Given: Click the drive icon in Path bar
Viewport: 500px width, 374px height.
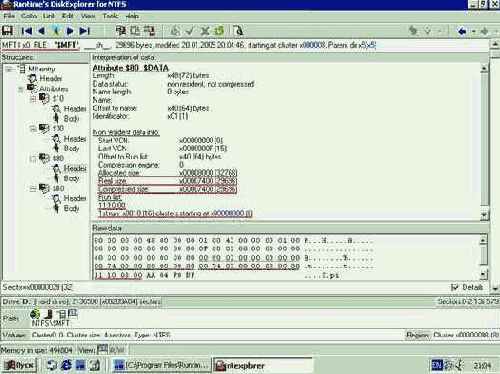Looking at the screenshot, I should coord(35,314).
